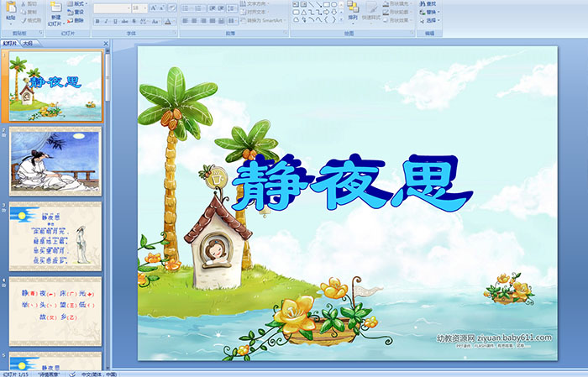Insert a left brace shape
This screenshot has width=588, height=377.
point(326,19)
